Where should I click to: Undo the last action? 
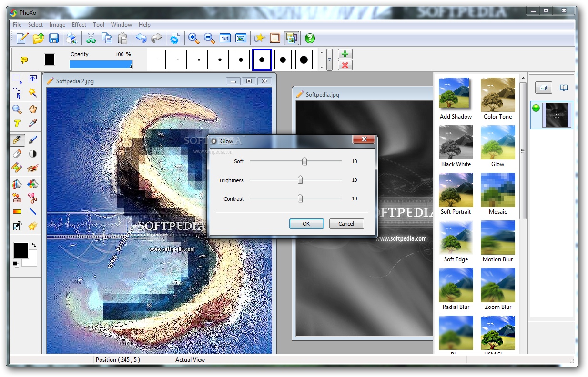click(141, 38)
